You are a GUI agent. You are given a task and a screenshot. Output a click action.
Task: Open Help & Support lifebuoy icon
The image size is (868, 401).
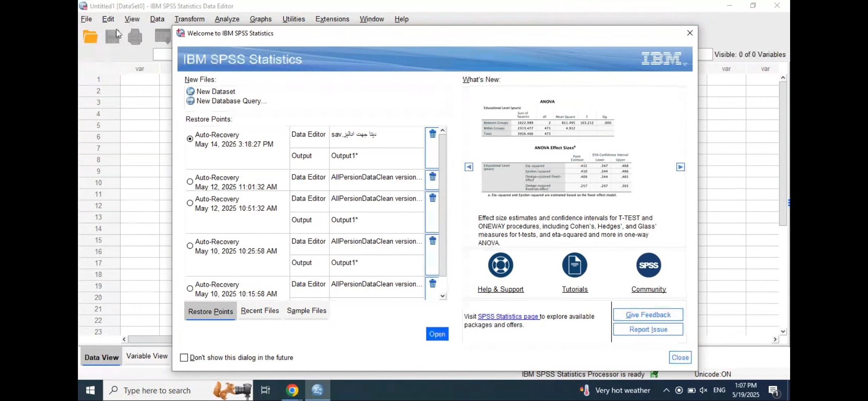pyautogui.click(x=500, y=265)
